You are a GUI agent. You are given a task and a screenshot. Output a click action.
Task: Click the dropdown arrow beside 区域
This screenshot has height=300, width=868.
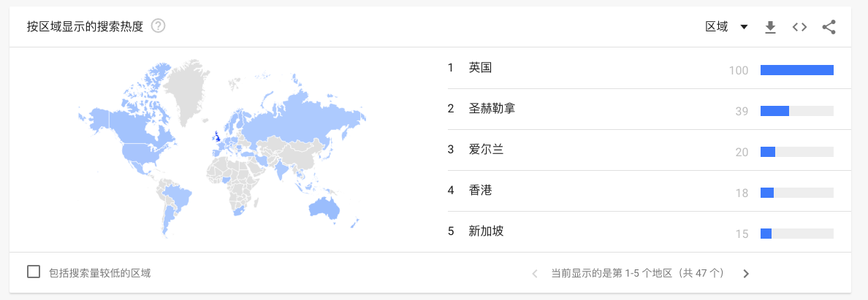click(x=744, y=27)
